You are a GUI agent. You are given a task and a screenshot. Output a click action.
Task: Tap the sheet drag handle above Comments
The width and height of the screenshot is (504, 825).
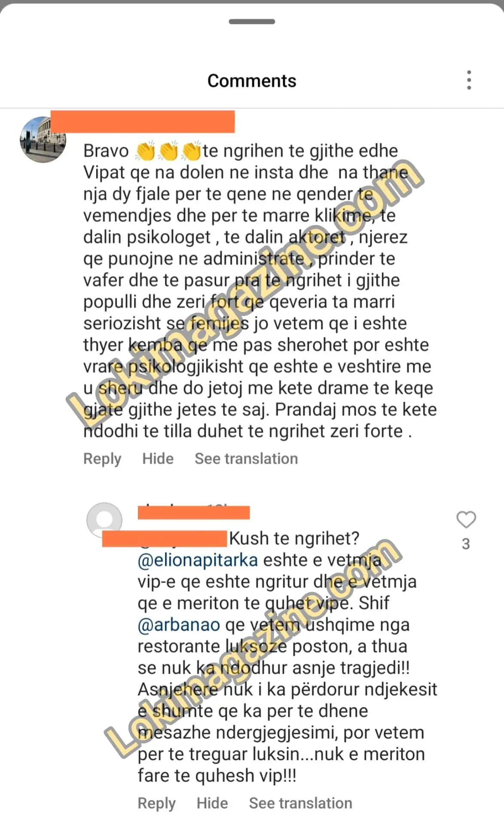click(252, 21)
